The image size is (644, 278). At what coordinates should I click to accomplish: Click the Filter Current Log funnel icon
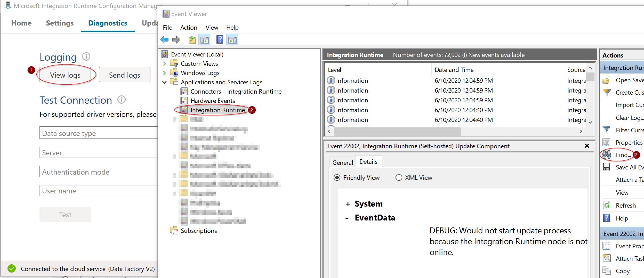607,130
